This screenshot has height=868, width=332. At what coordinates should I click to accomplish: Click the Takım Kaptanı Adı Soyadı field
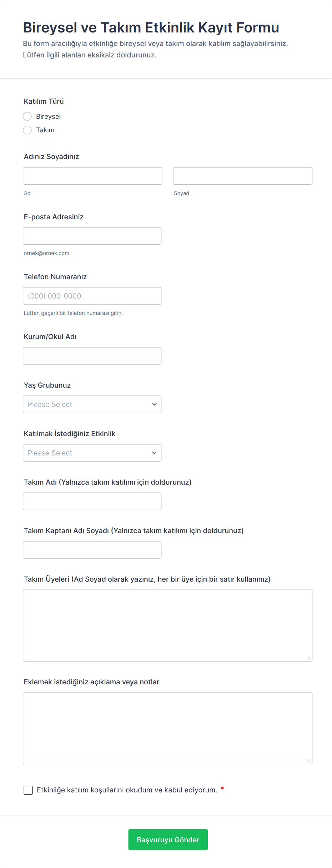click(92, 550)
